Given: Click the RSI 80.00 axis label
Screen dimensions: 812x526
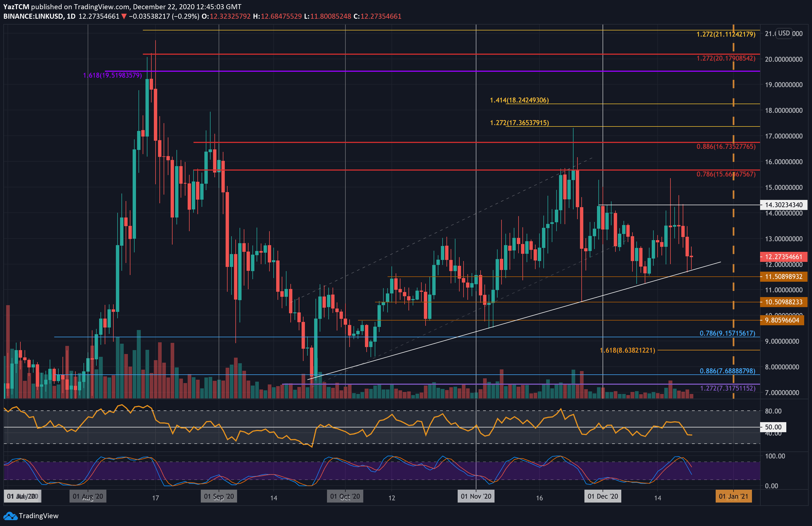Looking at the screenshot, I should click(x=773, y=411).
